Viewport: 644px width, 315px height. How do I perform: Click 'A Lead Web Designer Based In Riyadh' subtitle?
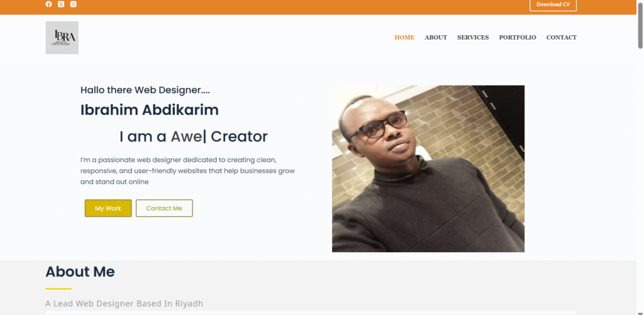tap(124, 304)
